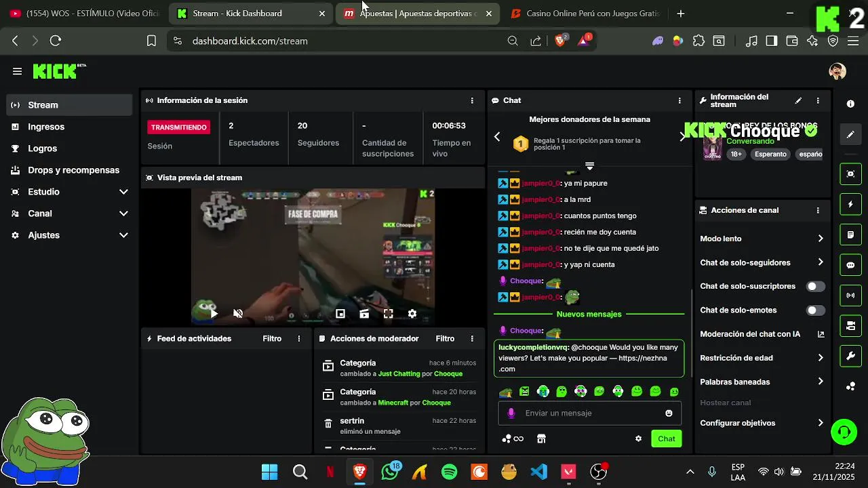The width and height of the screenshot is (868, 488).
Task: Select the pencil tool in the right sidebar
Action: tap(850, 134)
